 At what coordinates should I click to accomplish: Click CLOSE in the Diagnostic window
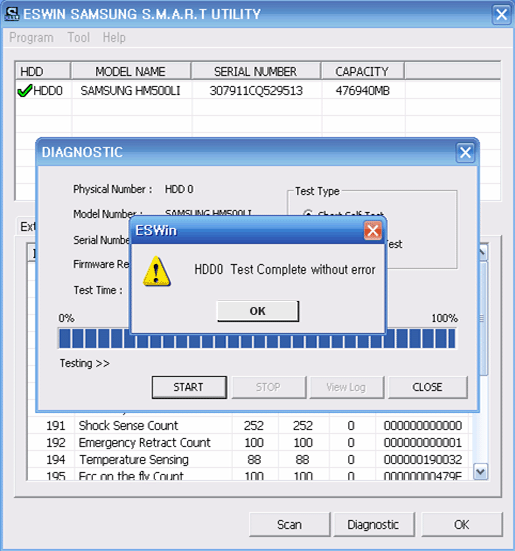428,387
